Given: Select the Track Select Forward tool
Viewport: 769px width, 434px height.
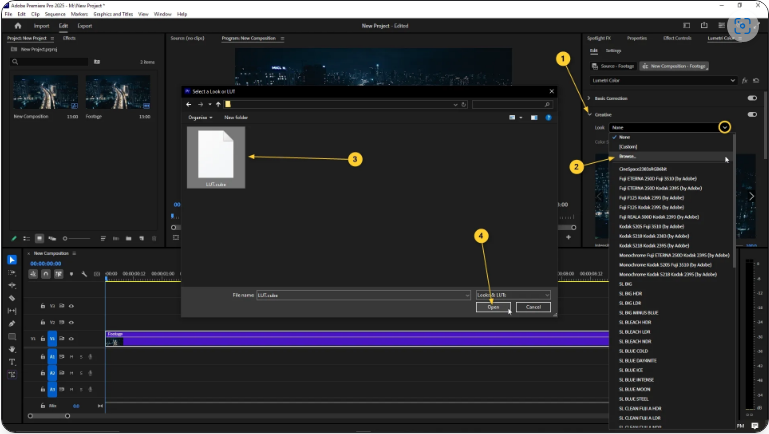Looking at the screenshot, I should click(12, 273).
